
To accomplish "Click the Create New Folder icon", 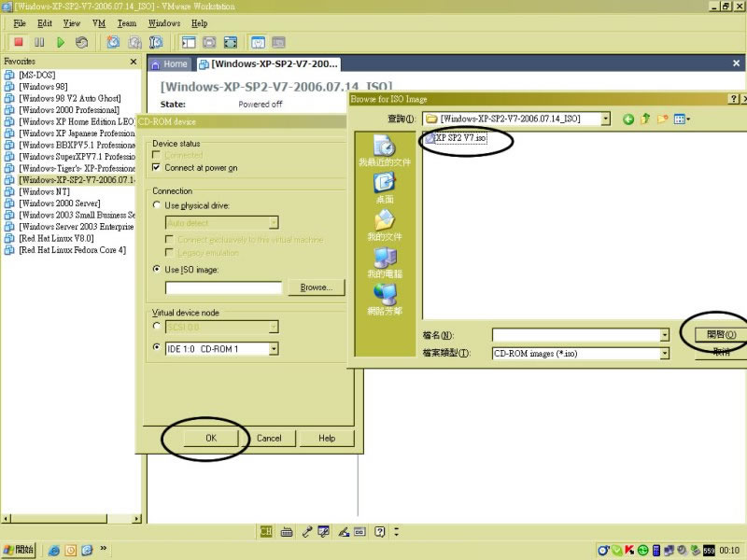I will click(662, 119).
